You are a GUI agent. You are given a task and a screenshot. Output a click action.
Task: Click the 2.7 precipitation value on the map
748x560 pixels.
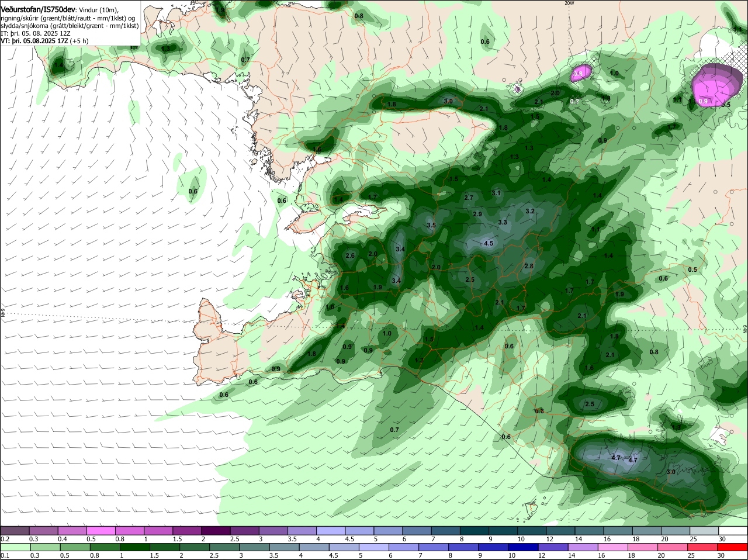(x=469, y=198)
